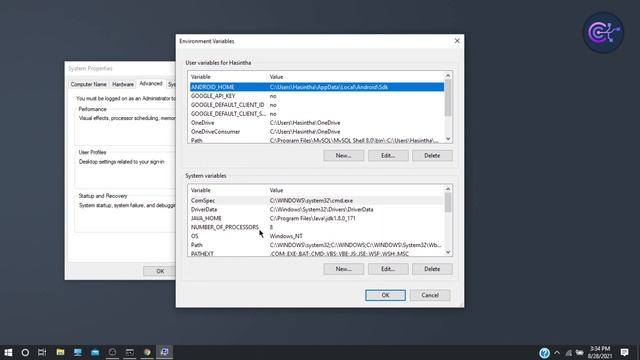This screenshot has height=360, width=640.
Task: Select the user Path variable row
Action: (x=317, y=140)
